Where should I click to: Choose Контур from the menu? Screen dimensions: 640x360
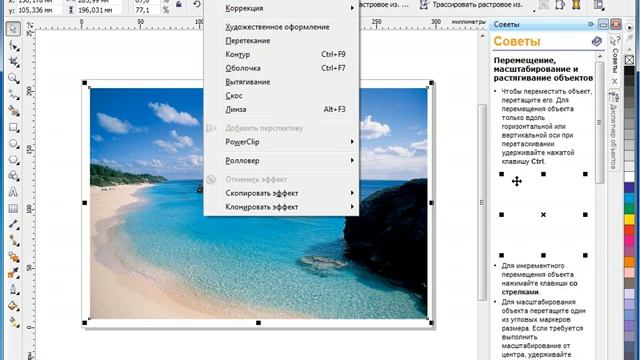282,54
